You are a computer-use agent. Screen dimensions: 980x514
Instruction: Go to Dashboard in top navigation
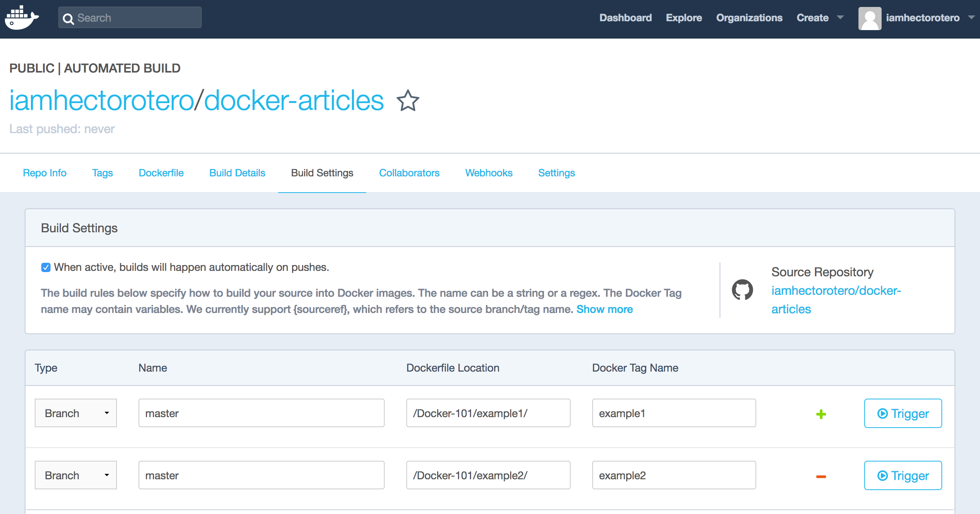point(625,18)
